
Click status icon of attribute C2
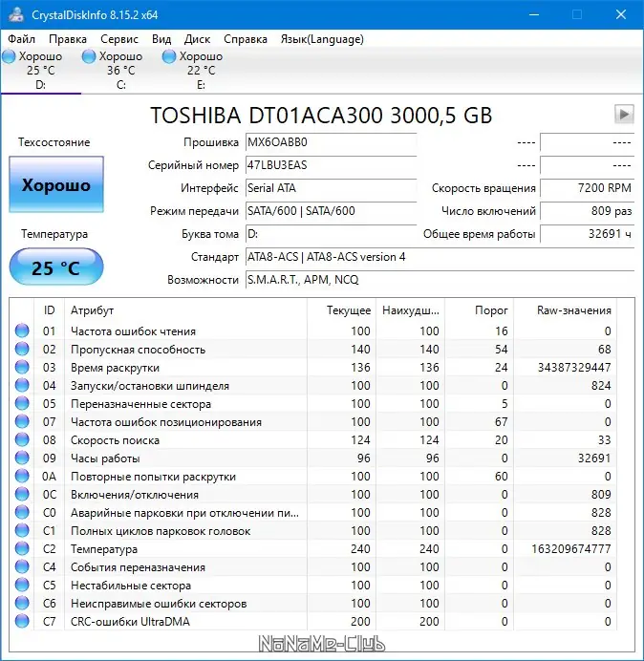pos(22,548)
